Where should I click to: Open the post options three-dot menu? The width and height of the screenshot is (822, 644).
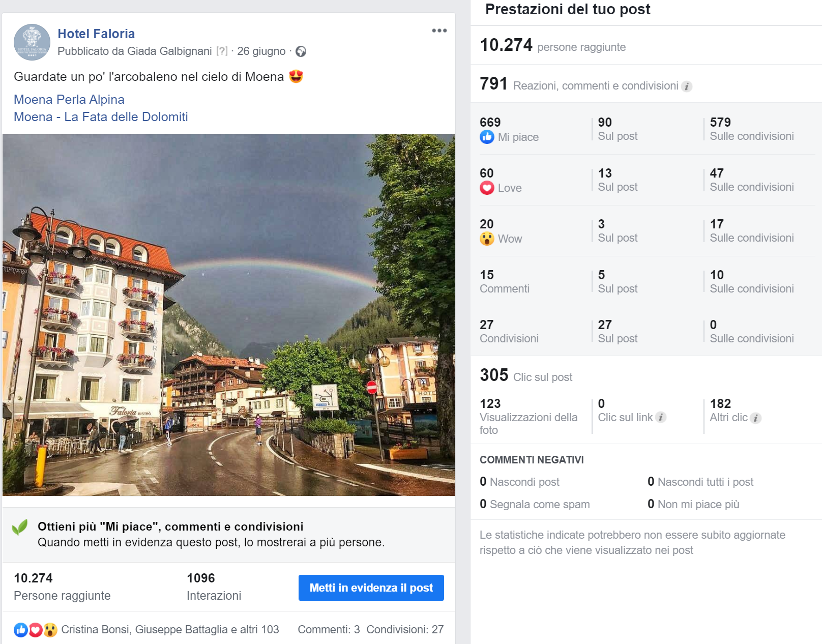point(439,31)
